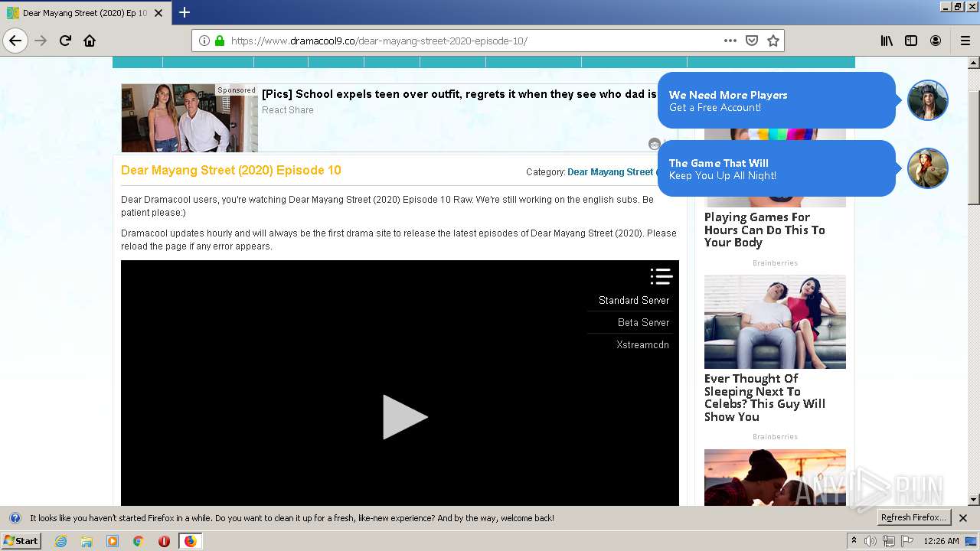This screenshot has height=551, width=980.
Task: Launch Chrome from the taskbar
Action: (138, 541)
